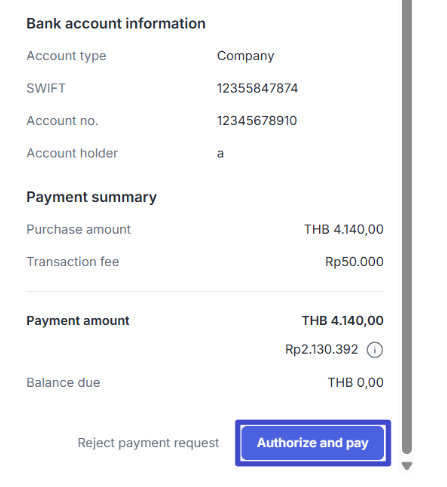Click the converted amount Rp2.130.392
This screenshot has width=447, height=487.
coord(322,350)
